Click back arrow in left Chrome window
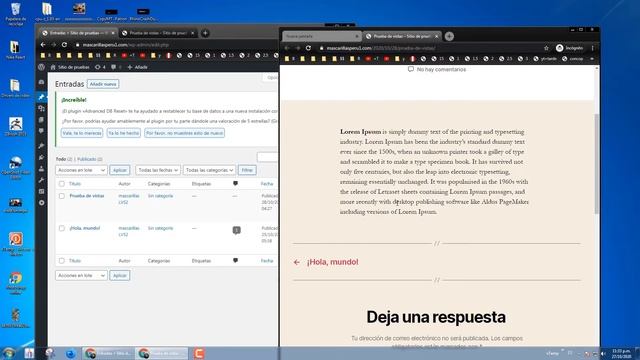640x360 pixels. 43,44
